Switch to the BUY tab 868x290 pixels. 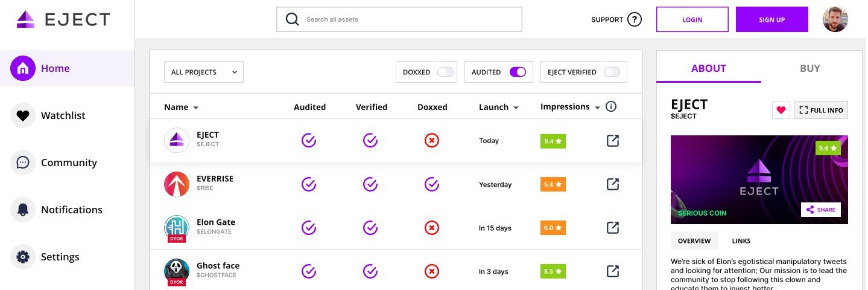coord(810,68)
